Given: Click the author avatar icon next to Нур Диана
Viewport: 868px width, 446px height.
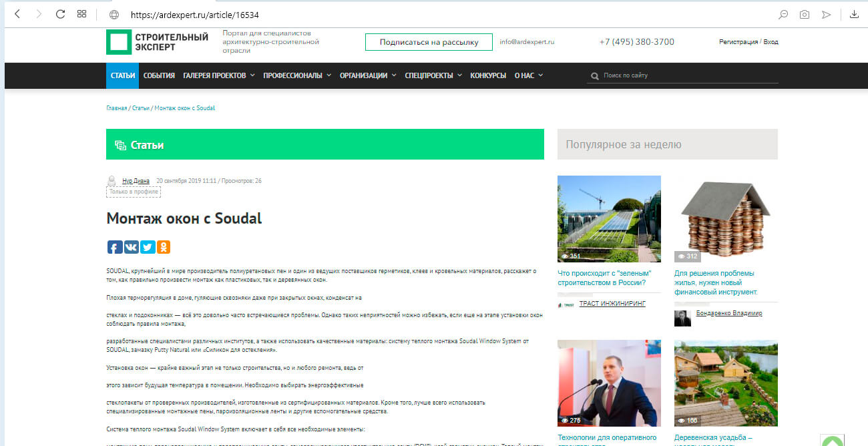Looking at the screenshot, I should click(112, 180).
